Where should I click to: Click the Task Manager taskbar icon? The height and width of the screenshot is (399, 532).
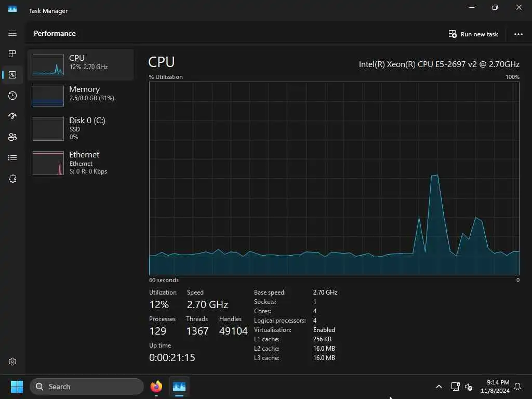click(179, 387)
